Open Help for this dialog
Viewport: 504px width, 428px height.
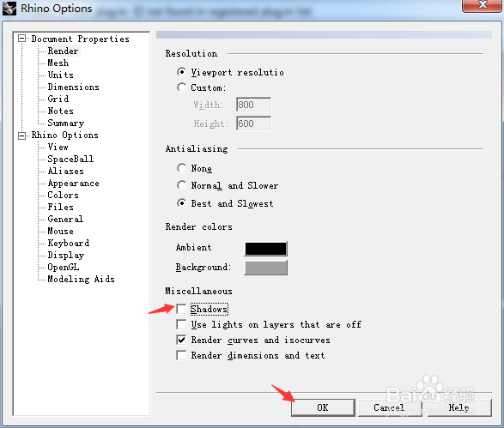(459, 407)
